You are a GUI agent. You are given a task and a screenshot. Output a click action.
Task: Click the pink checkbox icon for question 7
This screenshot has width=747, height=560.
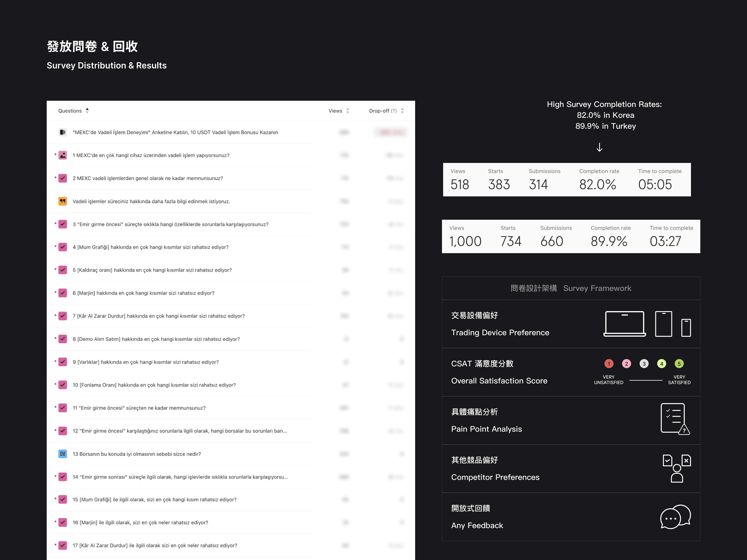[x=63, y=316]
